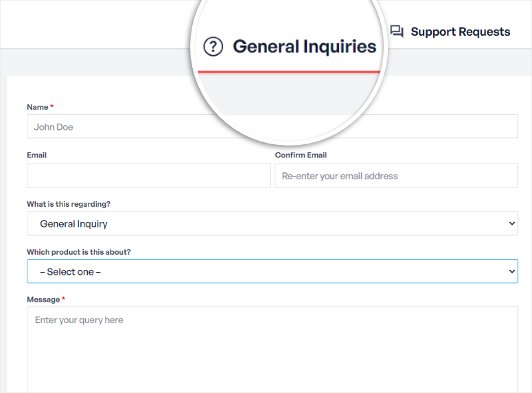Switch to the General Inquiries tab

pyautogui.click(x=304, y=47)
